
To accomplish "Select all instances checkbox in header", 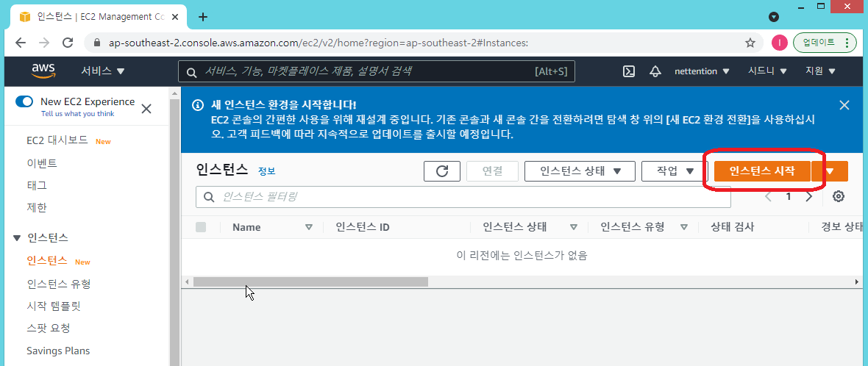I will point(201,227).
